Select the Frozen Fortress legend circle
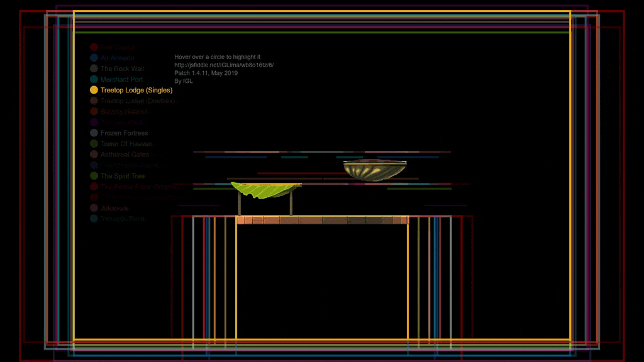 (x=94, y=133)
